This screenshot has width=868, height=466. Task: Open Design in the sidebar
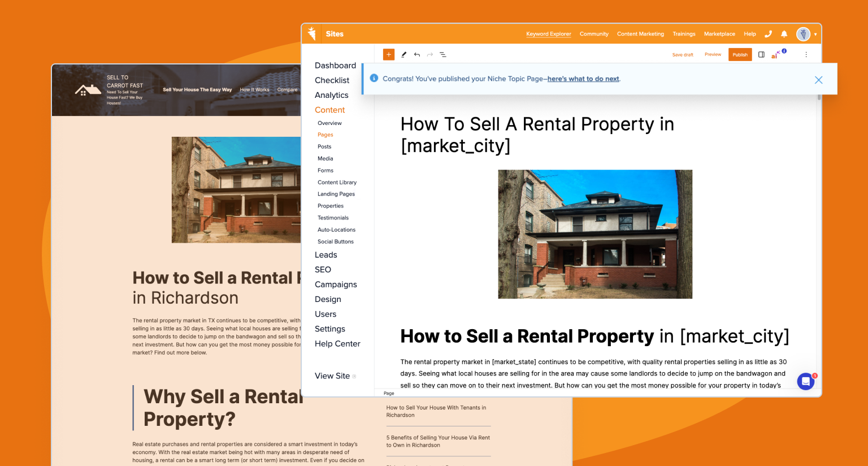click(328, 299)
